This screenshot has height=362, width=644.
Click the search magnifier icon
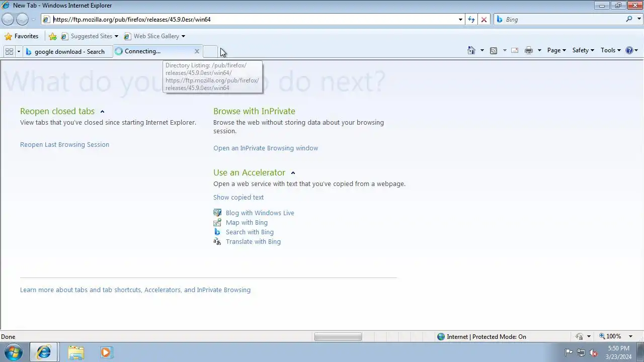[x=629, y=19]
